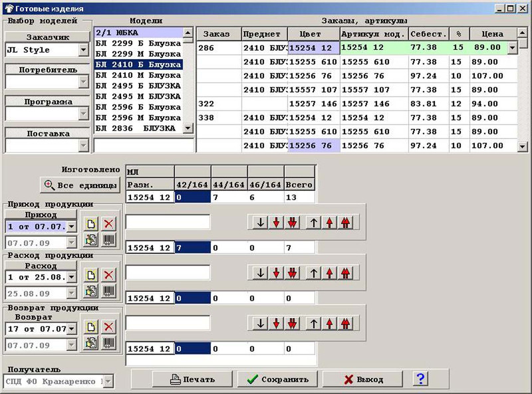Viewport: 532px width, 394px height.
Task: Click the single red up arrow in the Расход row
Action: pos(329,273)
